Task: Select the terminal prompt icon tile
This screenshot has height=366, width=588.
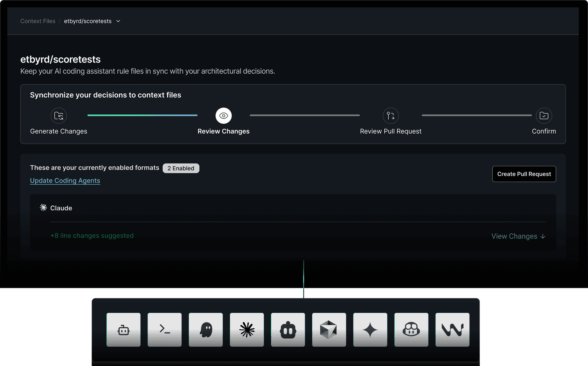Action: (x=164, y=330)
